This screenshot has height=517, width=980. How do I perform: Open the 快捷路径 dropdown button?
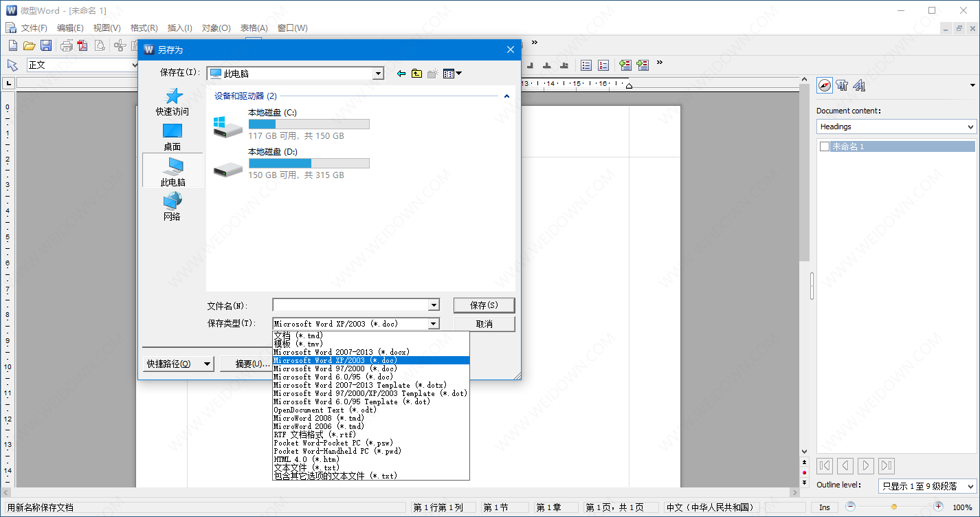tap(179, 364)
